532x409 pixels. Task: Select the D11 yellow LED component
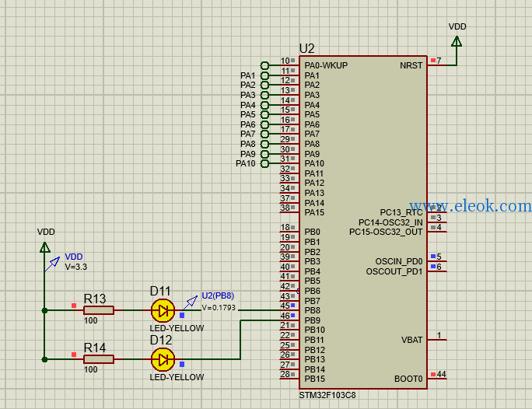click(x=163, y=310)
